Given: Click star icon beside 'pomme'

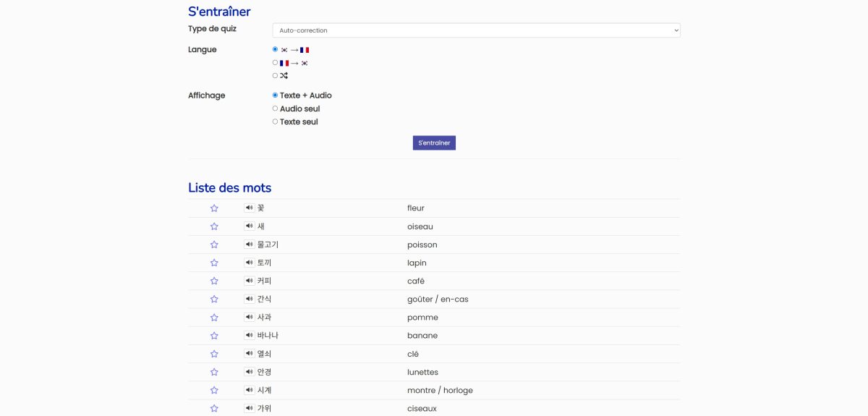Looking at the screenshot, I should pos(214,318).
